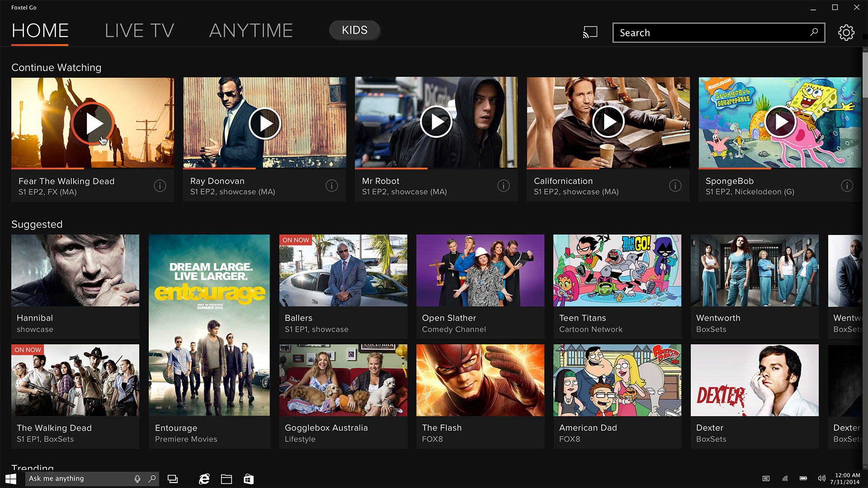Click the Californication title text
This screenshot has height=488, width=868.
pos(563,181)
